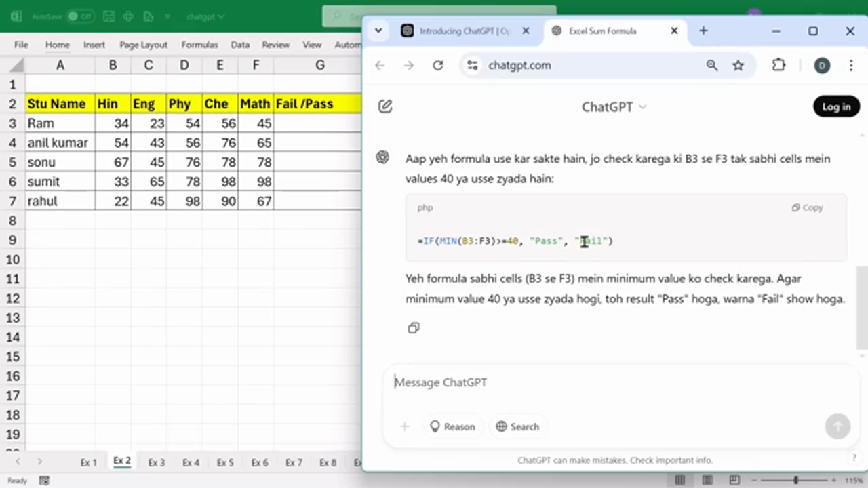Click the zoom magnifier icon in address bar
Image resolution: width=868 pixels, height=488 pixels.
711,65
